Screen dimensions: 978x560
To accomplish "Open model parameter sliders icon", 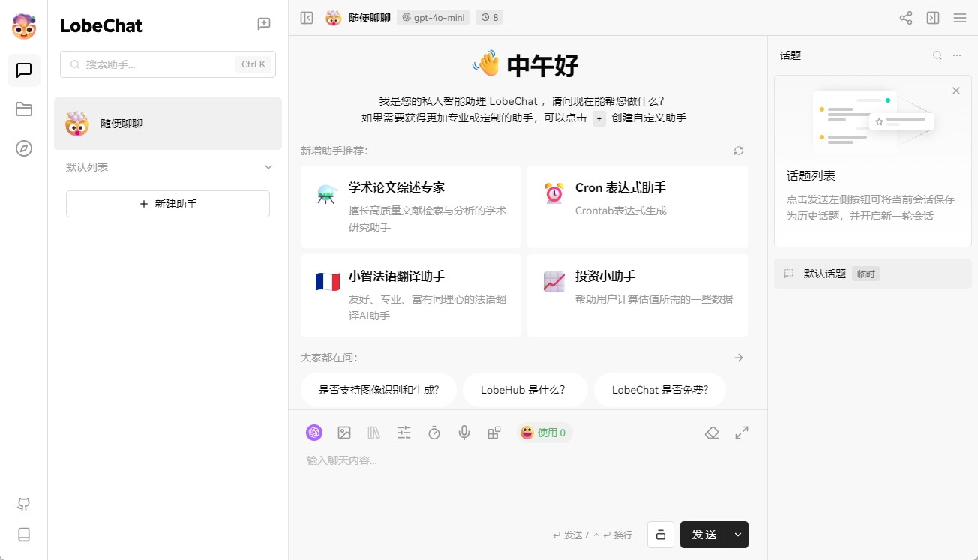I will (404, 433).
